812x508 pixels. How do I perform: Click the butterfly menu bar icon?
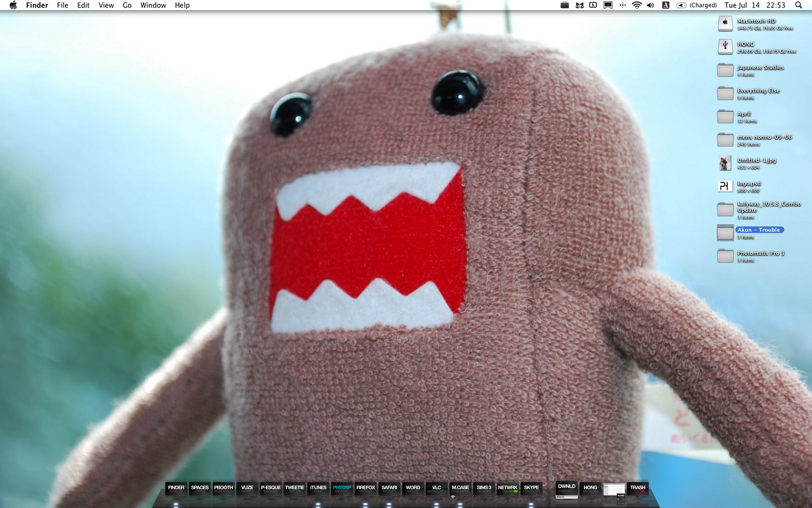coord(579,5)
